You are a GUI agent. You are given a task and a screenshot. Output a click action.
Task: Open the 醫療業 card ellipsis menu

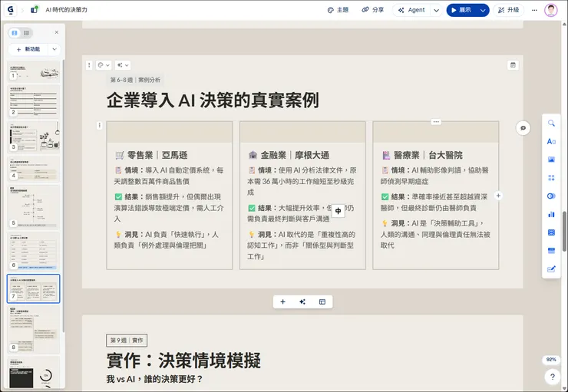436,122
